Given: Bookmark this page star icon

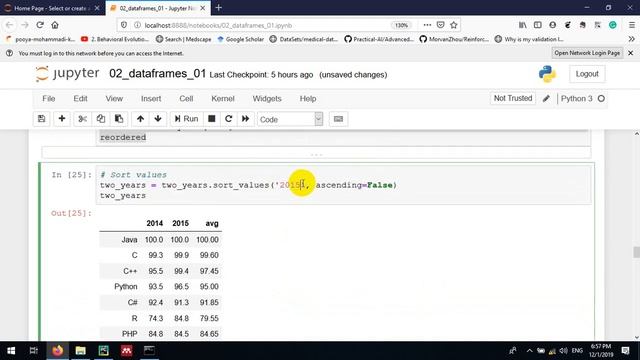Looking at the screenshot, I should pyautogui.click(x=453, y=25).
